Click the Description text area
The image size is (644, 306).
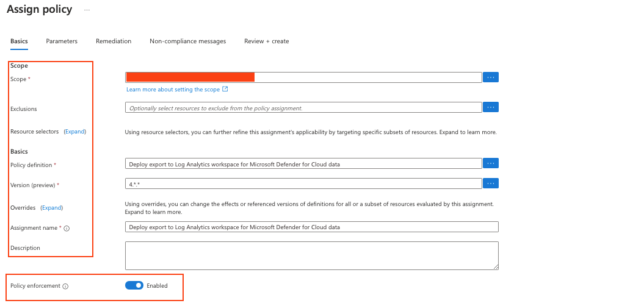(312, 255)
